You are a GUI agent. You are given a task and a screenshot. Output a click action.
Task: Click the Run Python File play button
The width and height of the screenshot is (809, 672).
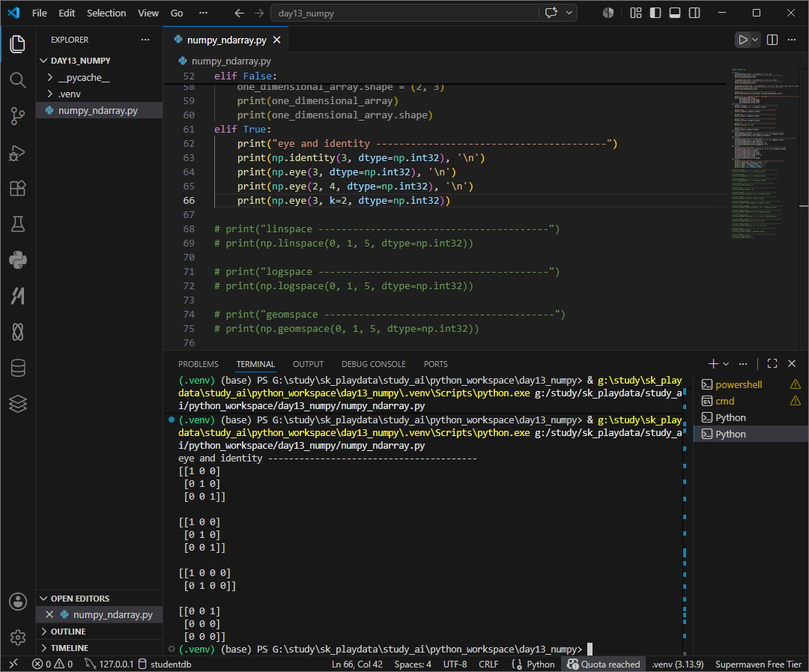(742, 40)
